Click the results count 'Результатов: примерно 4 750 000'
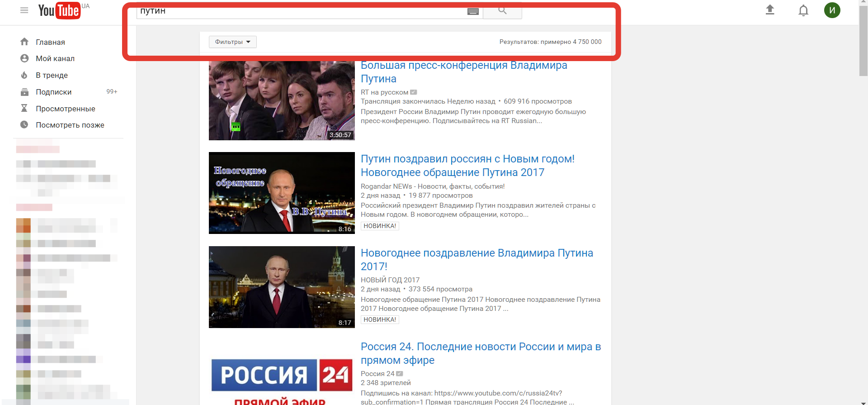The height and width of the screenshot is (405, 868). (x=550, y=42)
